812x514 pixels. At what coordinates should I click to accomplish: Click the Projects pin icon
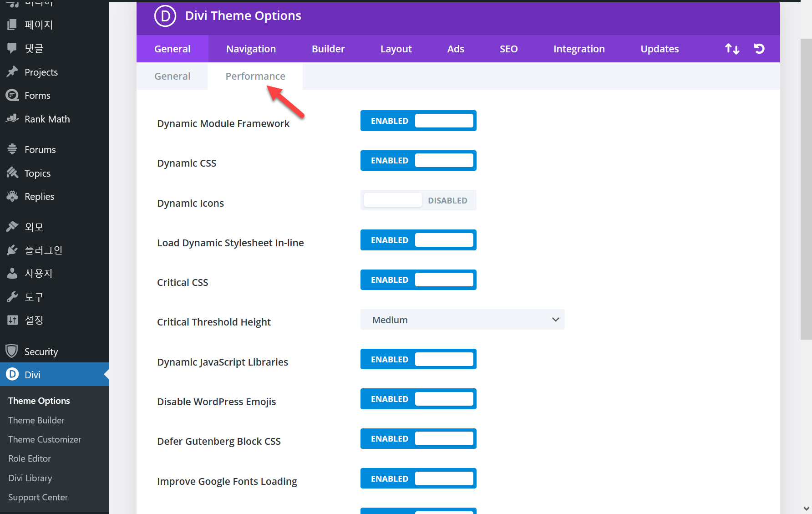click(12, 71)
